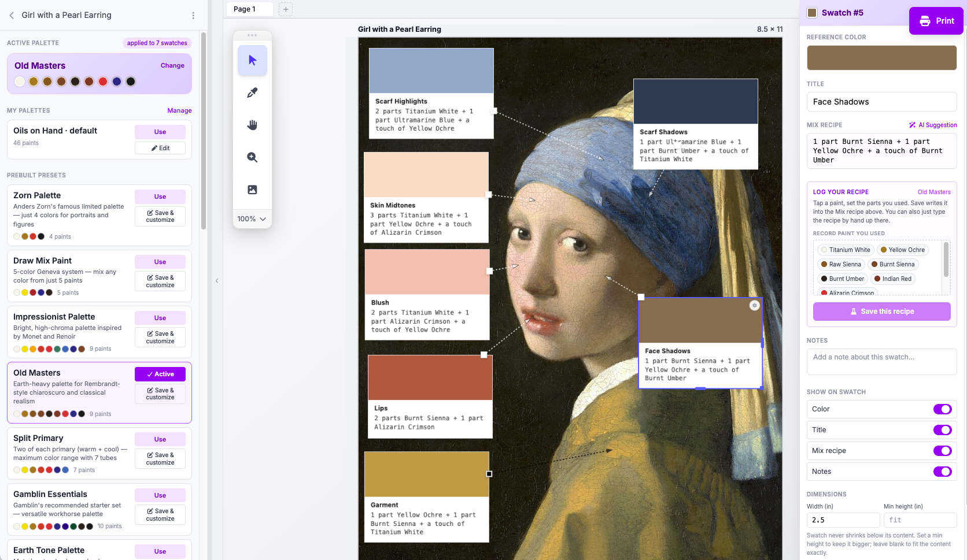Open the 100% zoom level dropdown

[x=252, y=219]
